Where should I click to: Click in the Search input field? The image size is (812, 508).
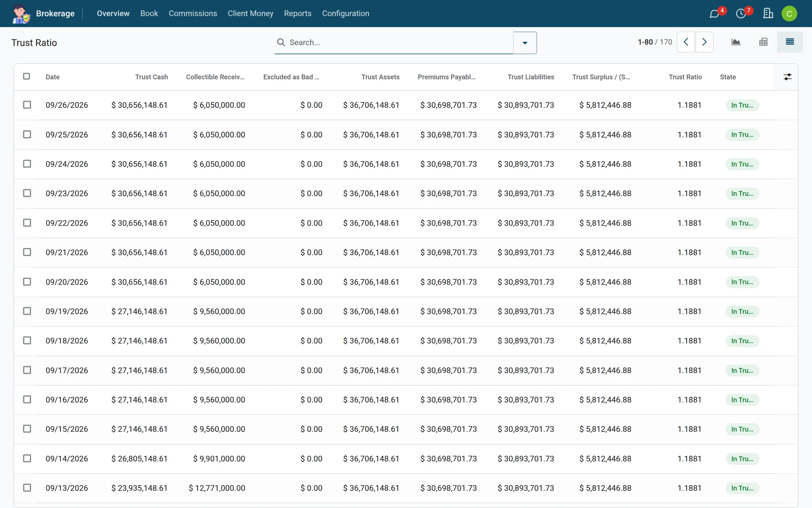[x=400, y=42]
